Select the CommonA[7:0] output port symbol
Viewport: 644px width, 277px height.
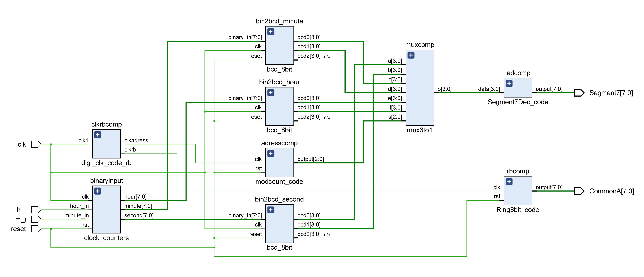click(579, 191)
